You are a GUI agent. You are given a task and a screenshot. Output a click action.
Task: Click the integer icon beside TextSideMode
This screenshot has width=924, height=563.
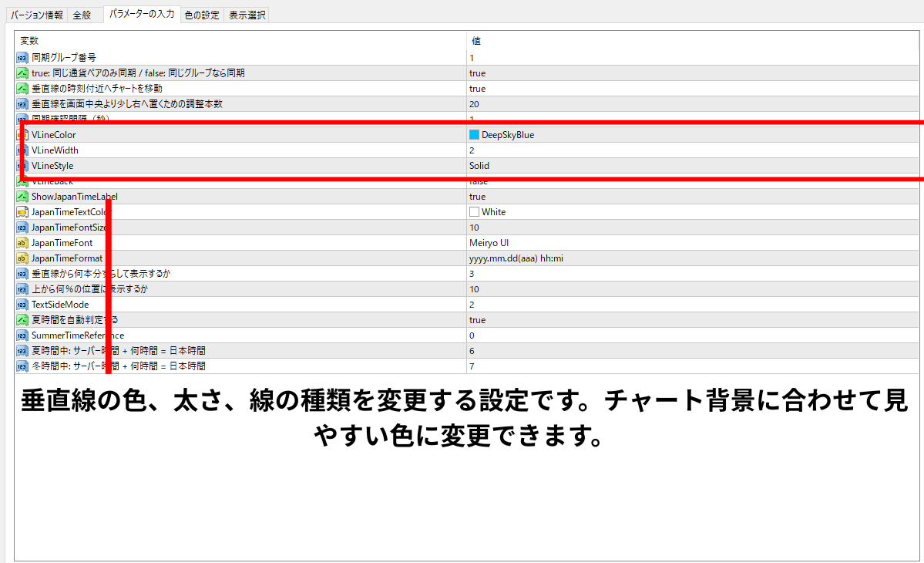[x=22, y=305]
